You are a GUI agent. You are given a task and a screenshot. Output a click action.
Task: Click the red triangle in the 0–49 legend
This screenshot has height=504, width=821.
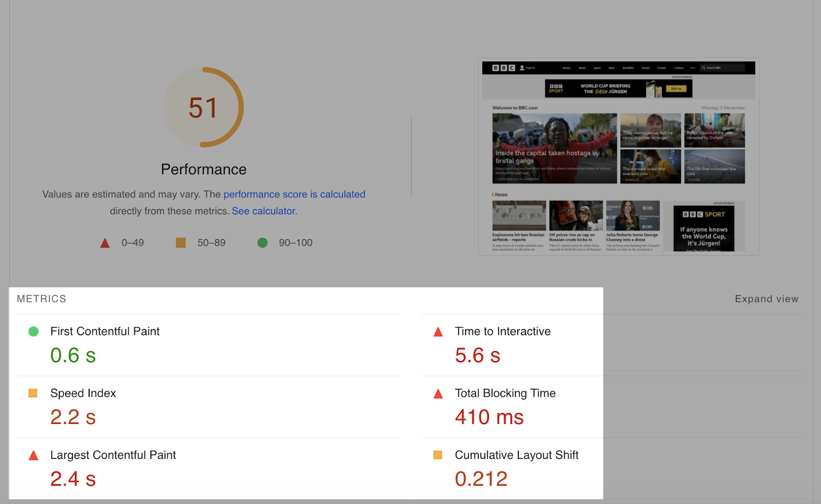tap(105, 243)
